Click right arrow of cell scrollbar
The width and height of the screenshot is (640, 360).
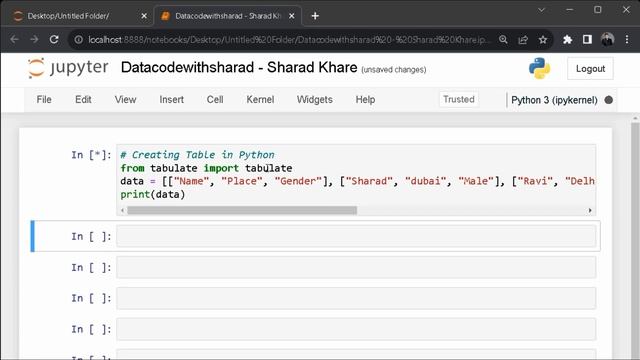[590, 210]
